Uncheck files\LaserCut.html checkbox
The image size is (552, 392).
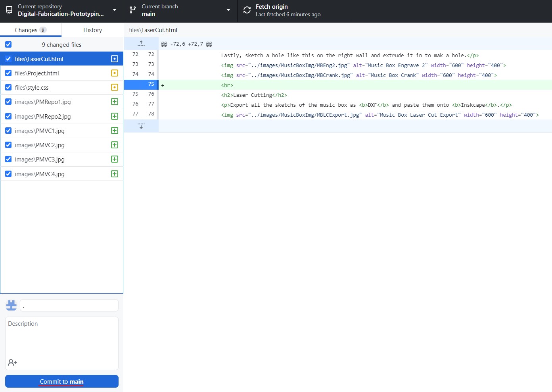8,59
